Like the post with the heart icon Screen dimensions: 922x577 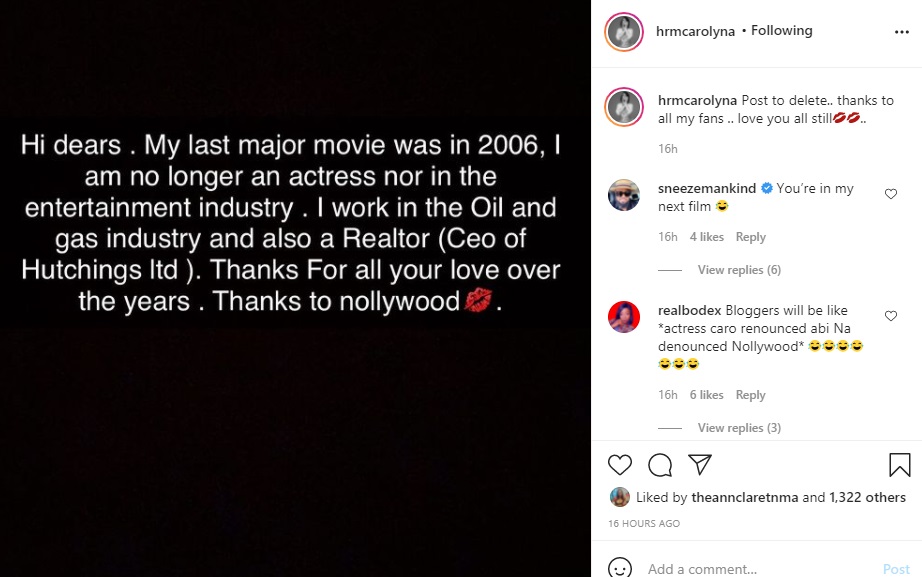(620, 465)
